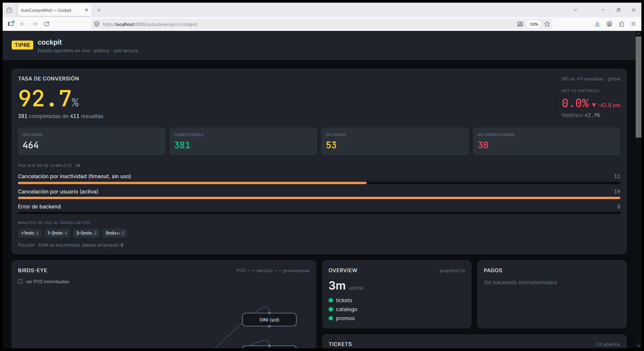Viewport: 644px width, 351px height.
Task: Click the TIPRE yellow badge
Action: pyautogui.click(x=22, y=45)
